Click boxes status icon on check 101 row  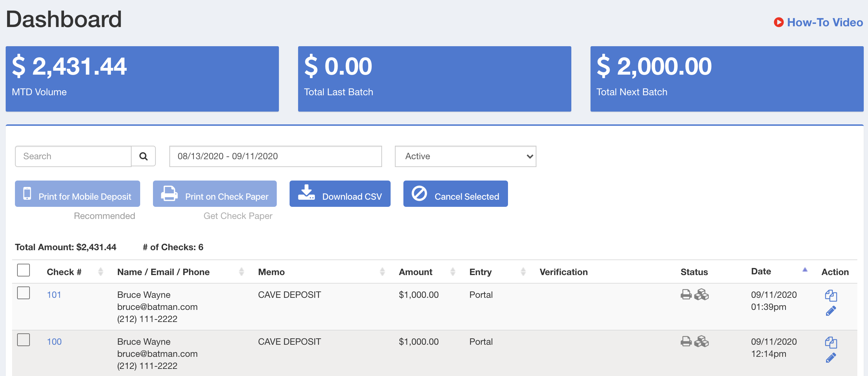(x=702, y=295)
